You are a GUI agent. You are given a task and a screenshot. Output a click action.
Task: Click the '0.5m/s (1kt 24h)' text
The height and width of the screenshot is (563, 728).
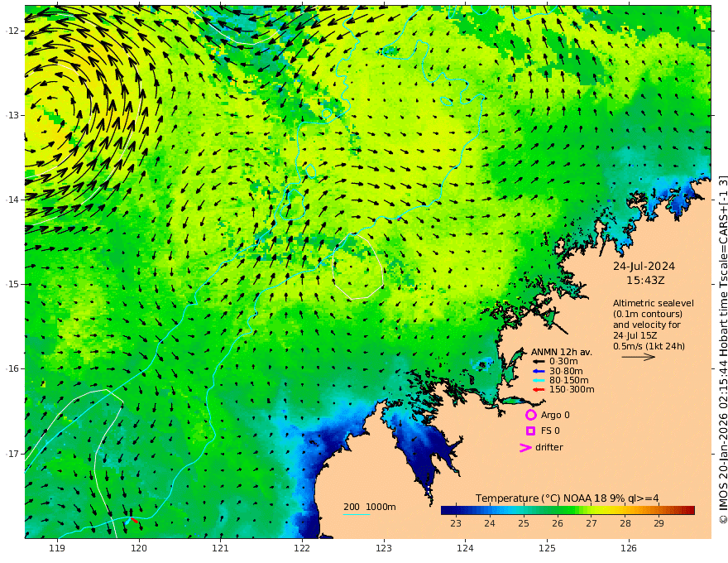coord(649,346)
